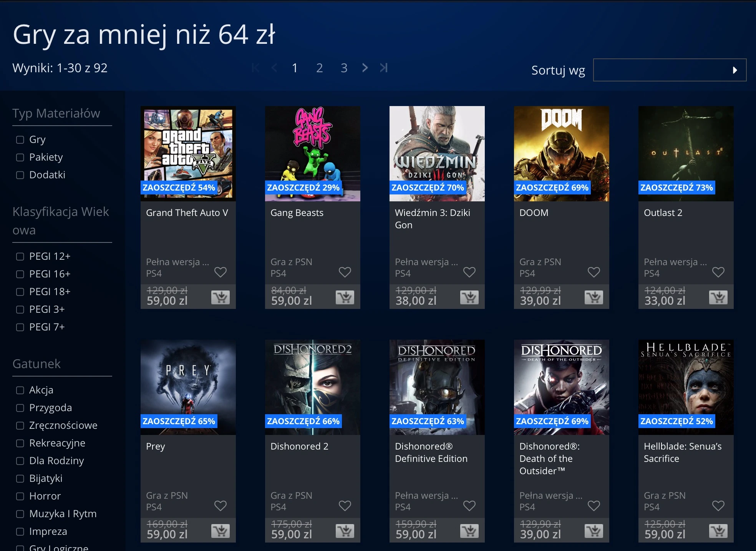Add Grand Theft Auto V to cart
756x551 pixels.
pyautogui.click(x=220, y=297)
